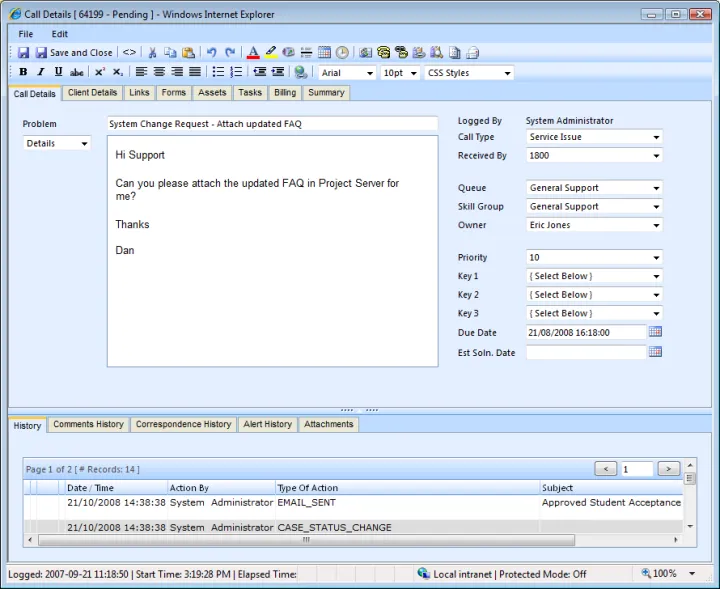
Task: Toggle underline text formatting
Action: (x=58, y=72)
